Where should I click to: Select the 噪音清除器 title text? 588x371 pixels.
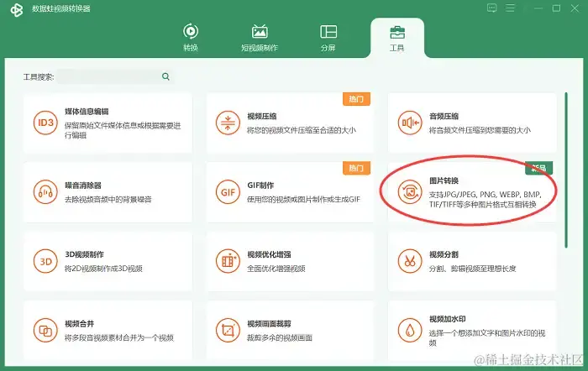[x=83, y=185]
